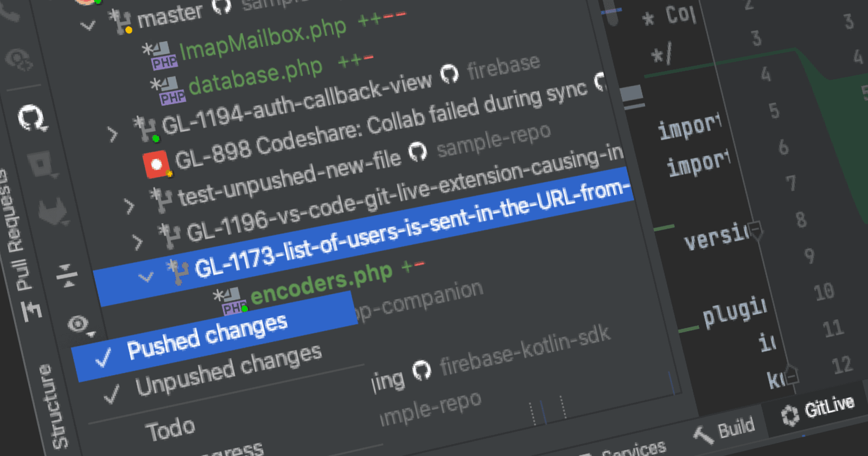Click the red record icon for GL-898
Screen dimensions: 868x456
[156, 164]
